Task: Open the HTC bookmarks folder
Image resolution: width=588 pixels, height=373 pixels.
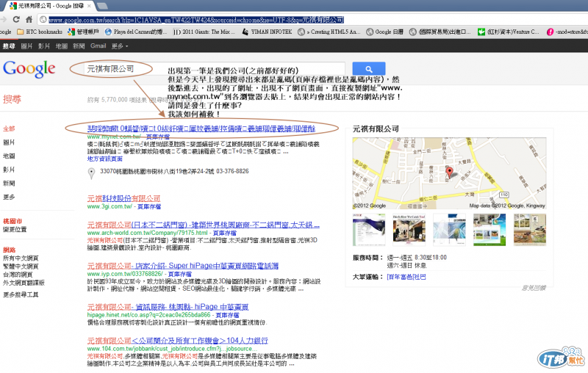Action: click(x=40, y=32)
